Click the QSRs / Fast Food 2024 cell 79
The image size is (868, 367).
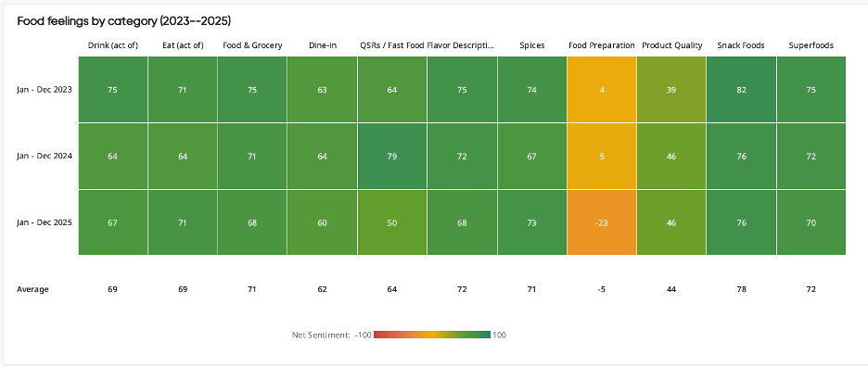tap(392, 156)
